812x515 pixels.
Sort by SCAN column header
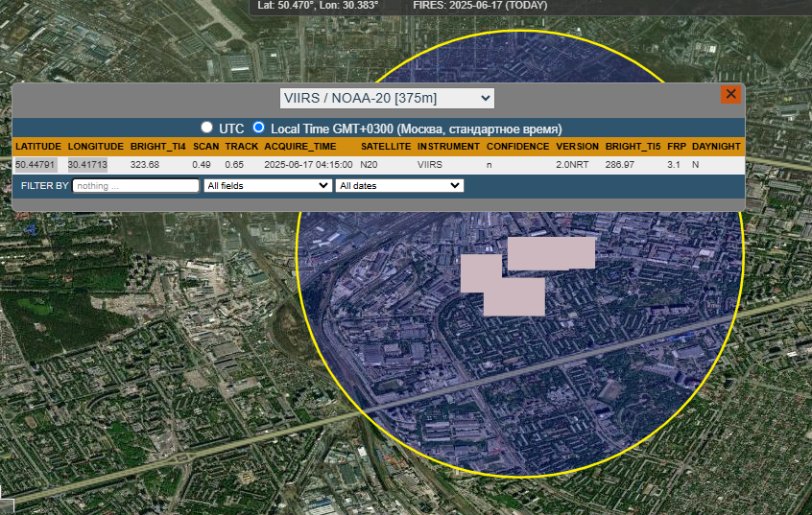(206, 147)
